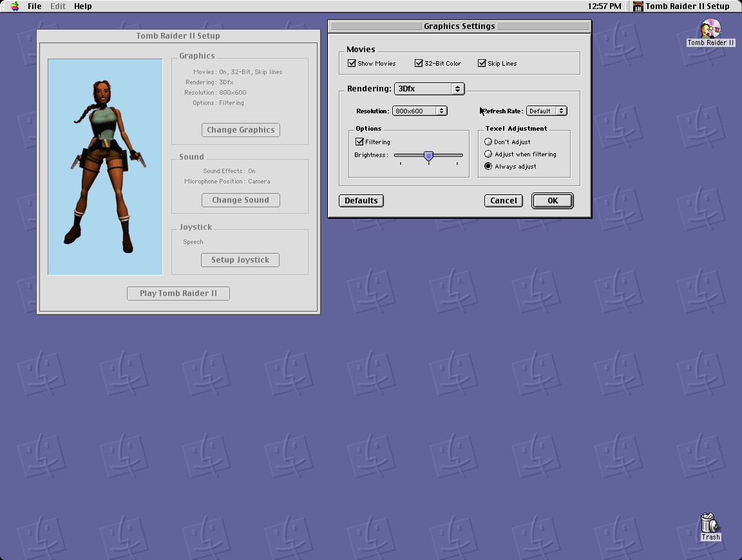Open the Tomb Raider II desktop icon

pos(710,33)
